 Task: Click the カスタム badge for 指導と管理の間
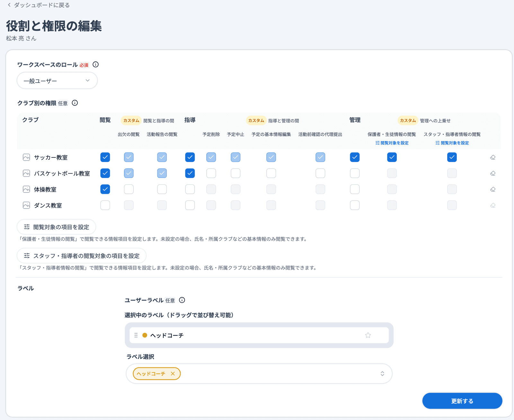tap(256, 121)
